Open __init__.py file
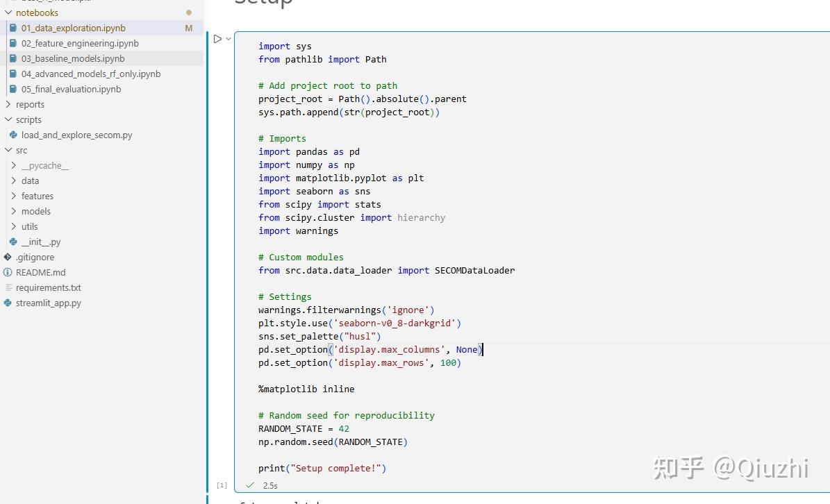 coord(41,242)
